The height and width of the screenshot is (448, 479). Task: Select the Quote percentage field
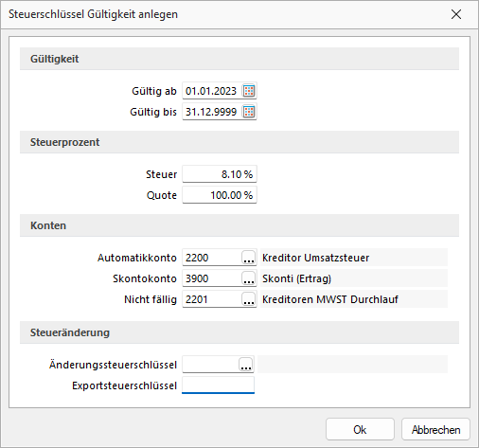[220, 195]
